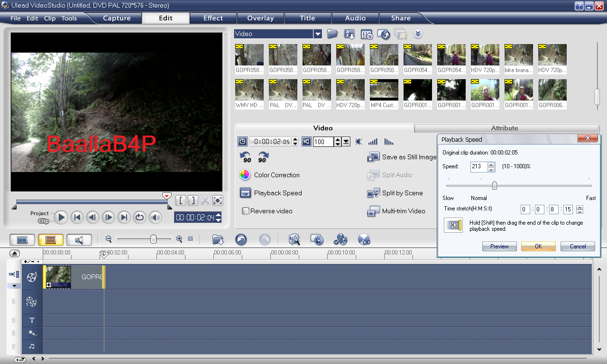Click Cancel in Playback Speed dialog
607x364 pixels.
click(x=578, y=246)
